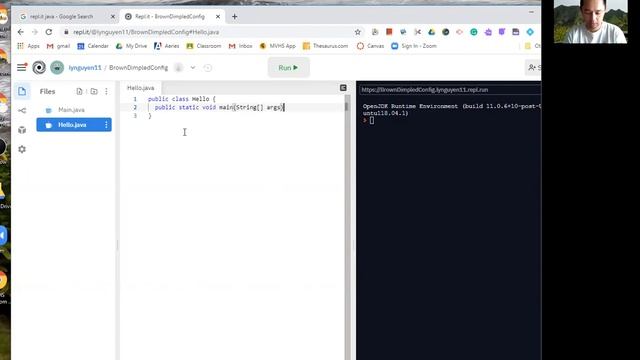
Task: Click the purple house extension icon
Action: click(488, 32)
